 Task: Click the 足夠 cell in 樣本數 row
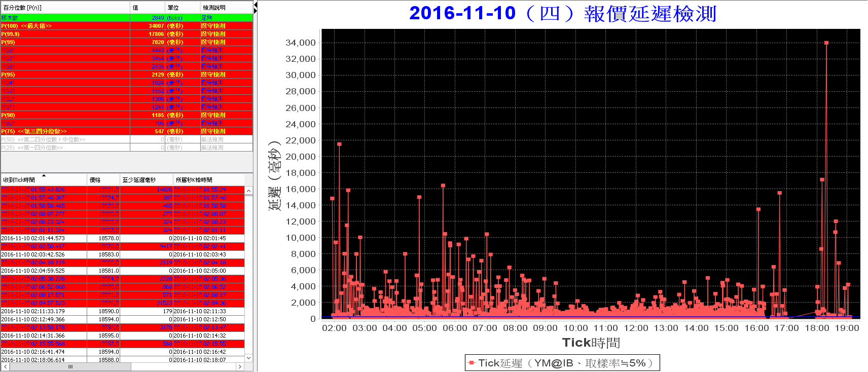click(227, 18)
